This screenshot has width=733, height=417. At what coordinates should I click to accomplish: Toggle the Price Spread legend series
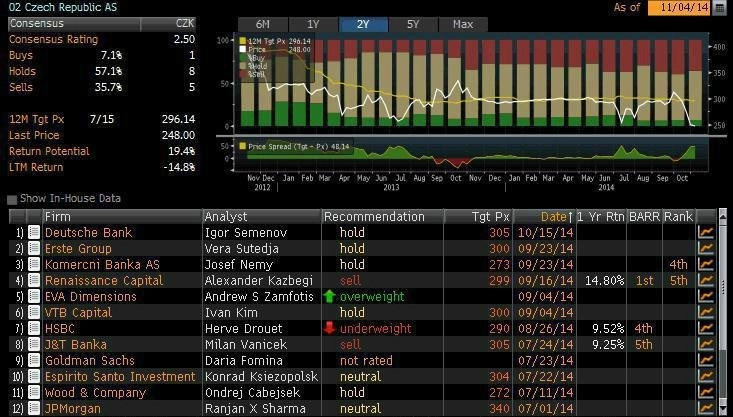click(x=295, y=146)
